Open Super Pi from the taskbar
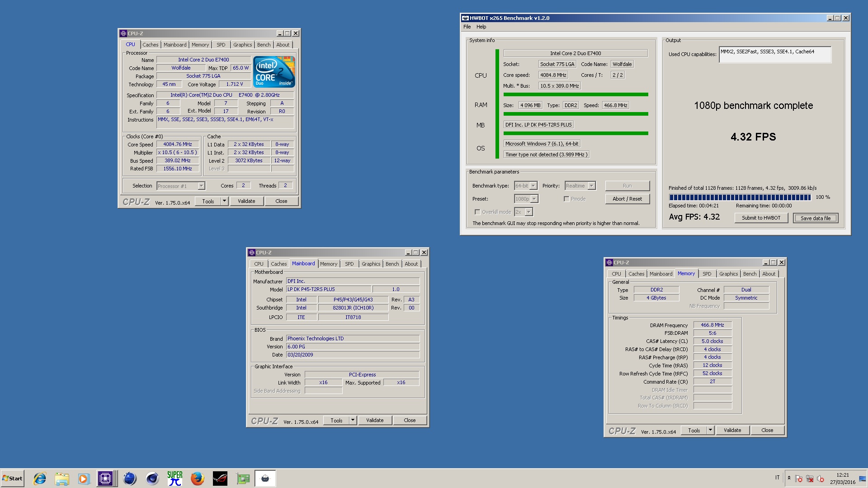This screenshot has height=488, width=868. coord(175,479)
